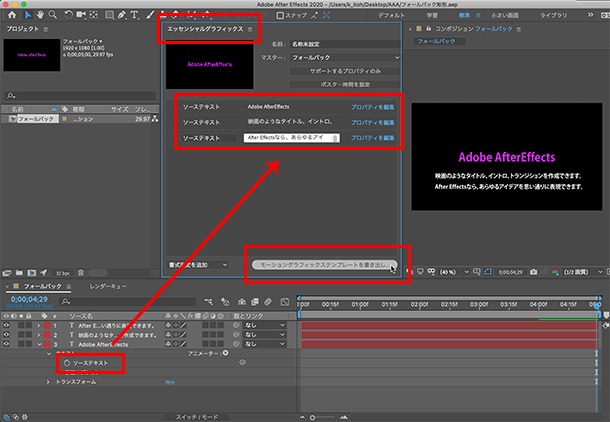Open the 40% magnification dropdown in viewer
This screenshot has height=422, width=610.
tap(454, 272)
